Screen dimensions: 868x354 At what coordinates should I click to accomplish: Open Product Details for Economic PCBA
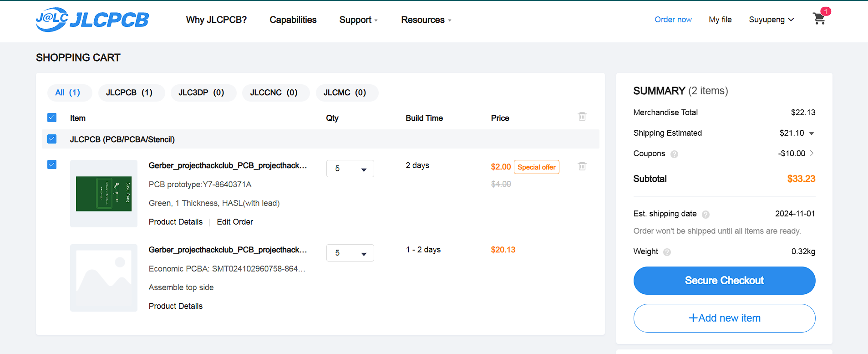pos(176,306)
